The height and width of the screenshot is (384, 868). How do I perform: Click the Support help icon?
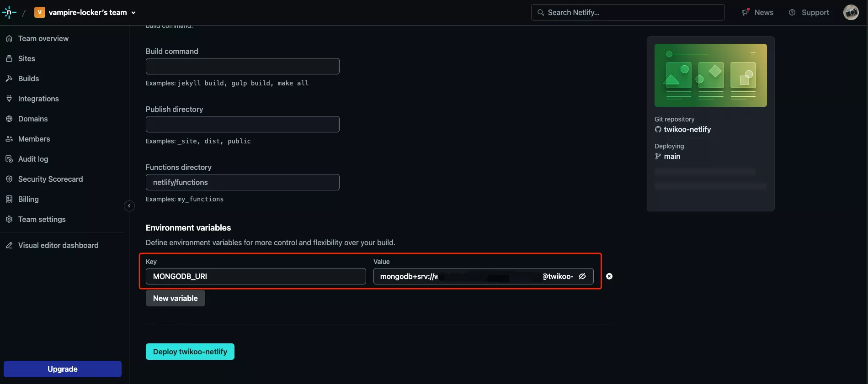point(792,12)
